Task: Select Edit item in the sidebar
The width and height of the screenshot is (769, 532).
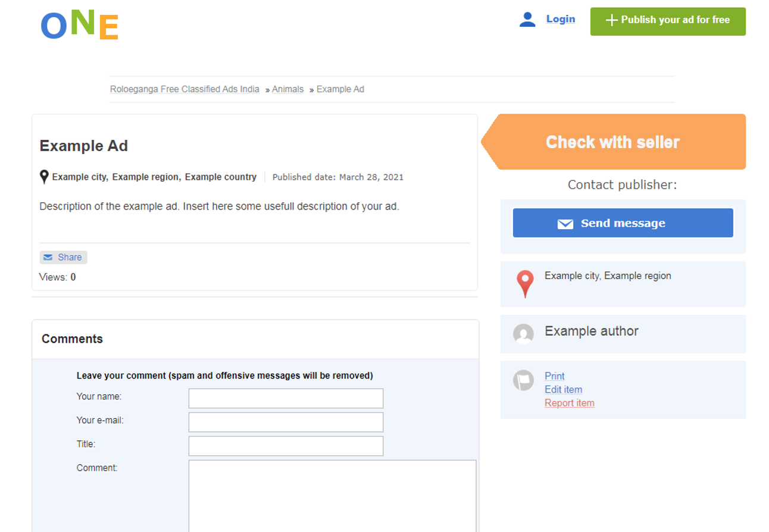Action: click(563, 389)
